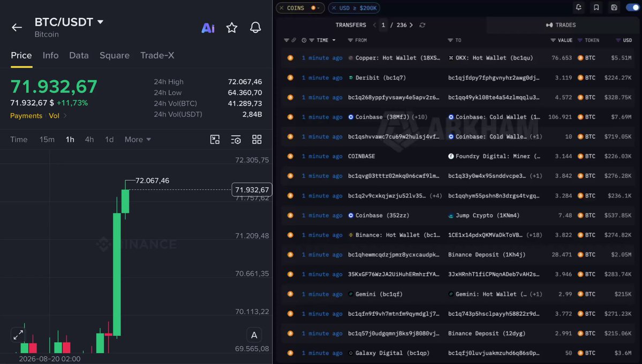The height and width of the screenshot is (364, 642).
Task: Select the 4h chart interval
Action: 89,140
